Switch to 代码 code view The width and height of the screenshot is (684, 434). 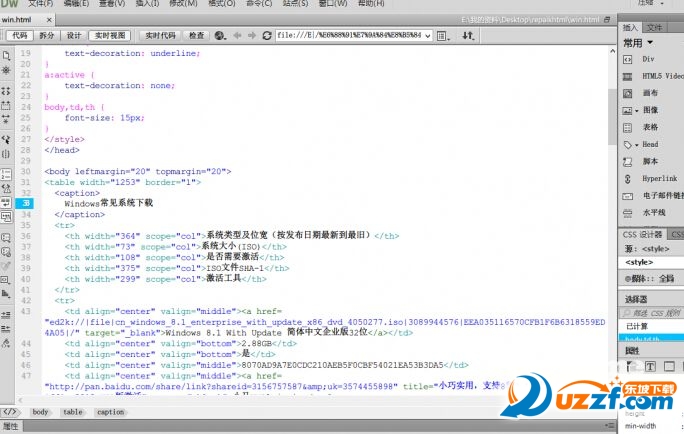tap(20, 35)
